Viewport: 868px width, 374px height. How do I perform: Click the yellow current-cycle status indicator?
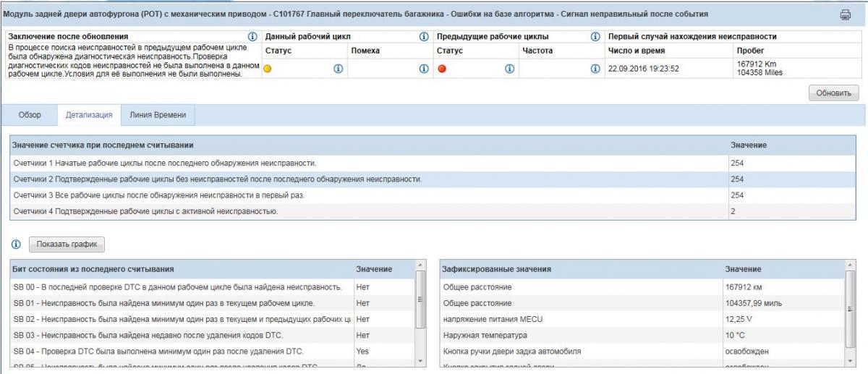point(268,69)
